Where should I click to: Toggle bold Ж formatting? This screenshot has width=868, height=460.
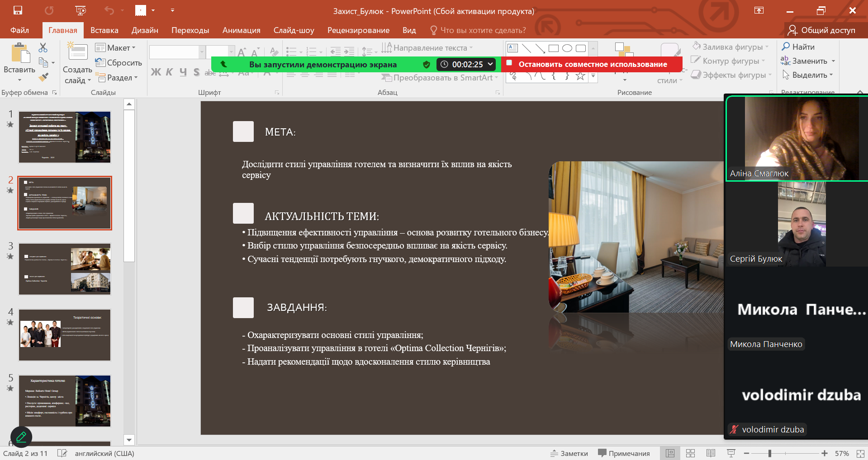(156, 72)
